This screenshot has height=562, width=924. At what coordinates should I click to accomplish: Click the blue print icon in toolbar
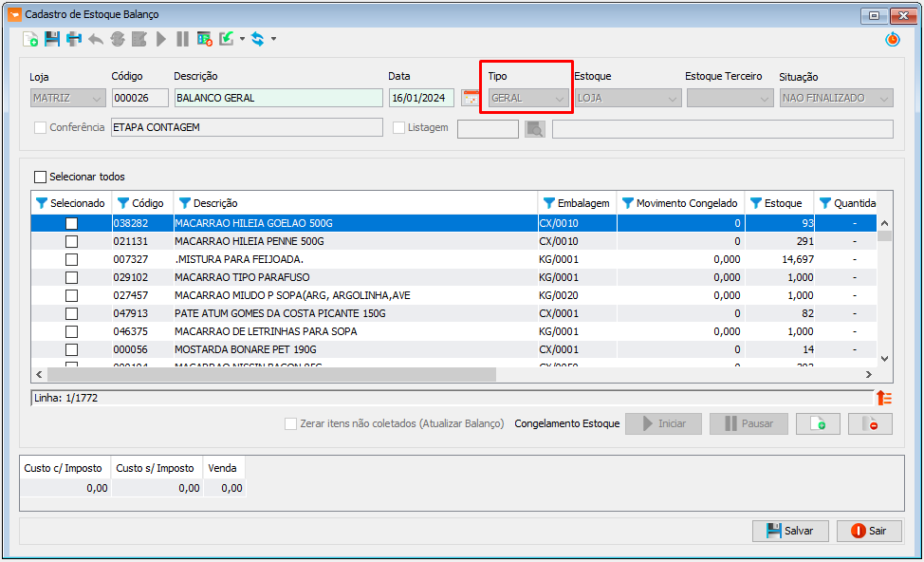click(74, 40)
